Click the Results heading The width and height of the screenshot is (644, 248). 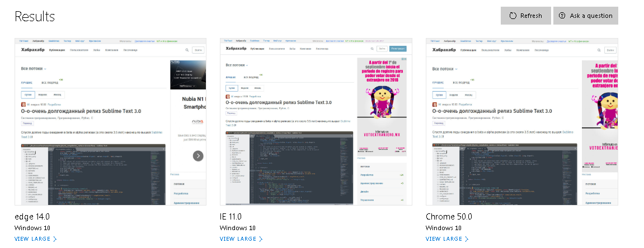(35, 16)
